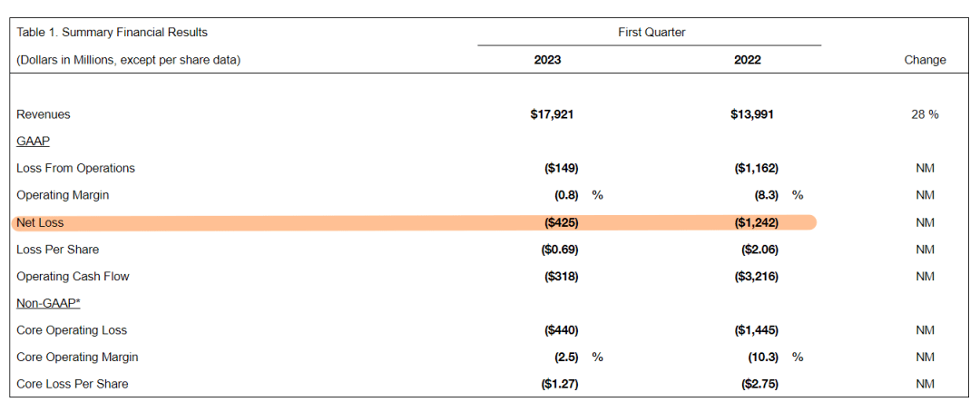Click the 2022 Net Loss value ($1,242)
Viewport: 980px width, 412px height.
(756, 222)
